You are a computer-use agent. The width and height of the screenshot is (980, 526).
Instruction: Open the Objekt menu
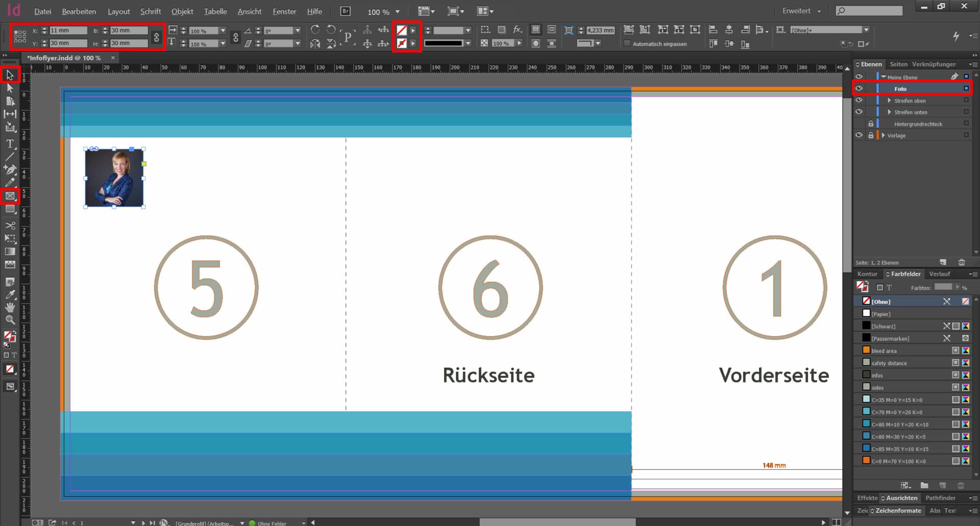(x=182, y=11)
